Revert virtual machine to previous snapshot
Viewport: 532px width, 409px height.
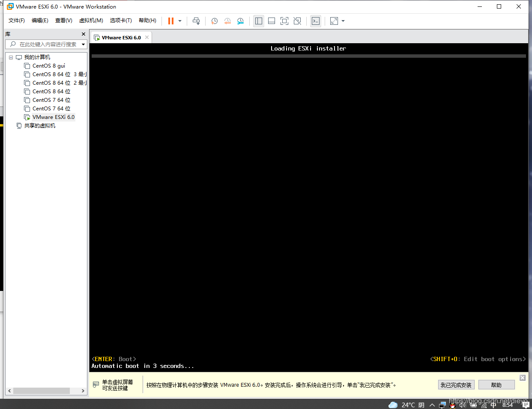227,21
